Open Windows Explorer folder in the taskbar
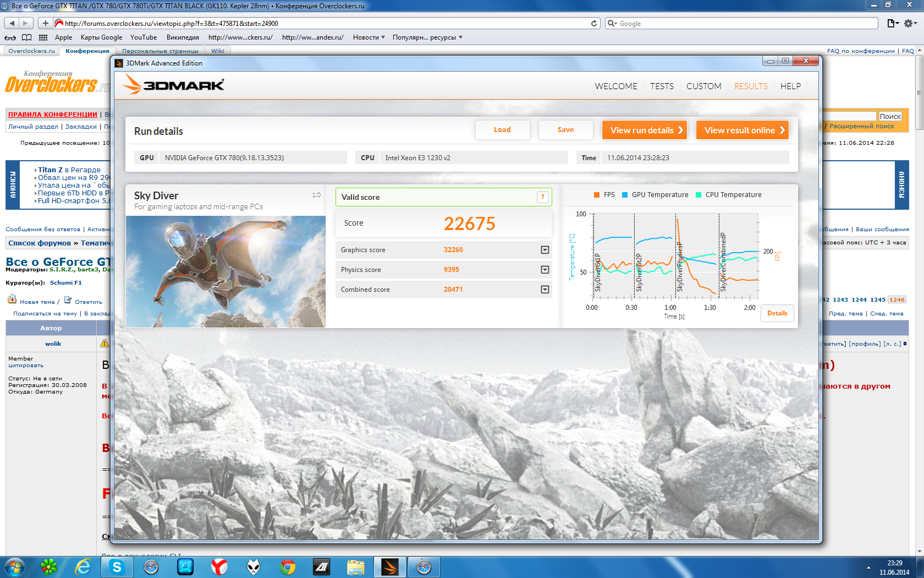 356,567
